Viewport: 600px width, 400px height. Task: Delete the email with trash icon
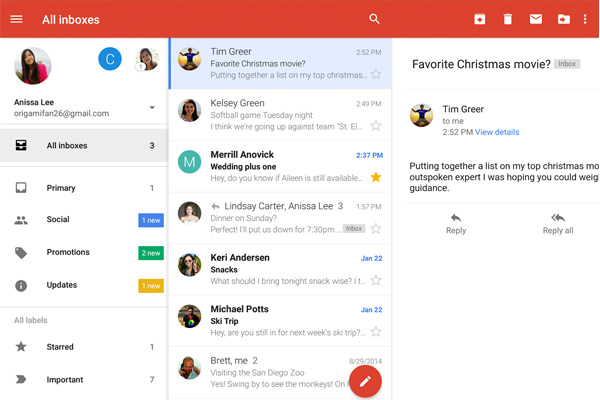click(508, 19)
